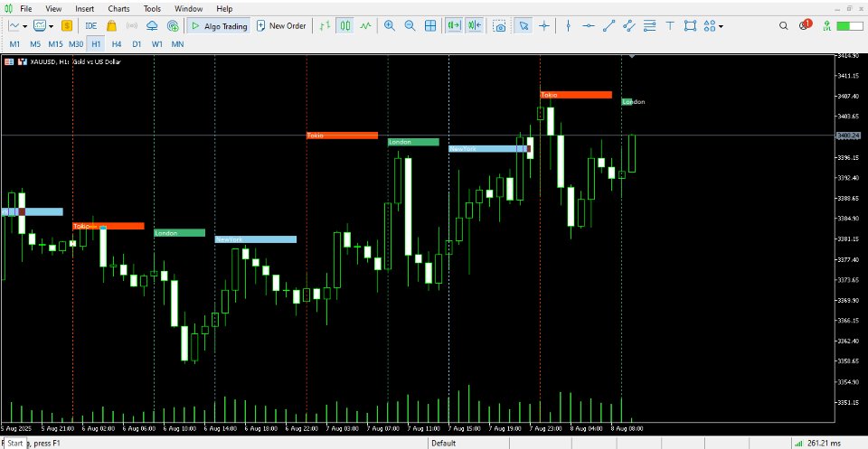
Task: Draw a vertical line object
Action: 568,25
